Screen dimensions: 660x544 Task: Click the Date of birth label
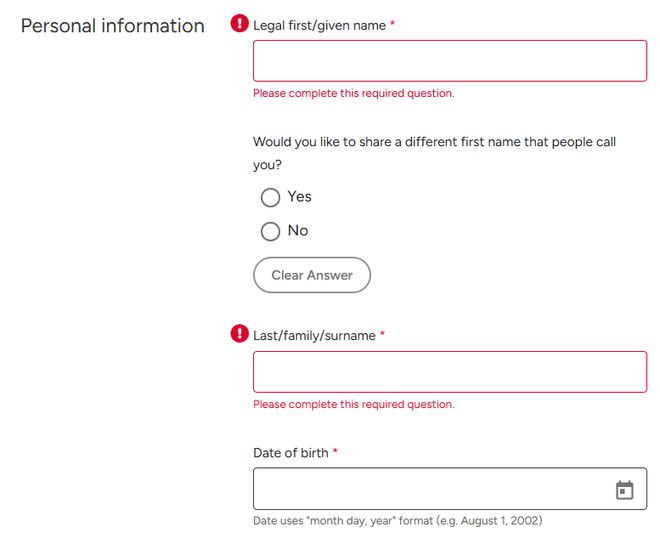[290, 453]
